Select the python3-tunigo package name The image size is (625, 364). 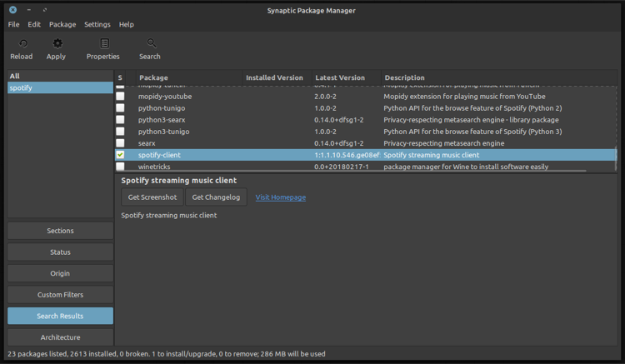[x=163, y=132]
